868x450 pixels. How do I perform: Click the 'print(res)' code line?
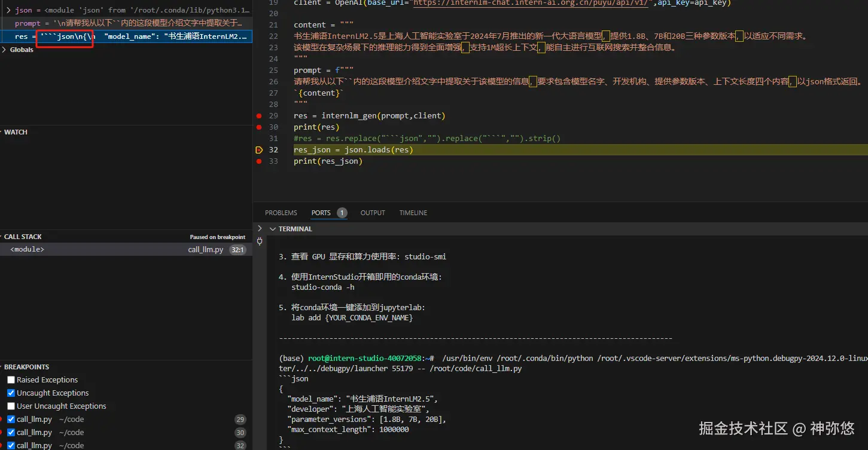coord(316,127)
